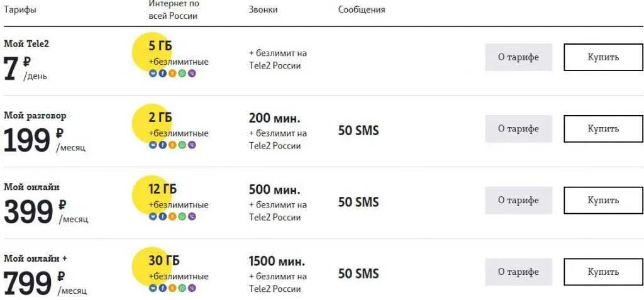This screenshot has height=300, width=644.
Task: Buy the 799 ₽ Мой онлайн + tariff
Action: pyautogui.click(x=603, y=272)
